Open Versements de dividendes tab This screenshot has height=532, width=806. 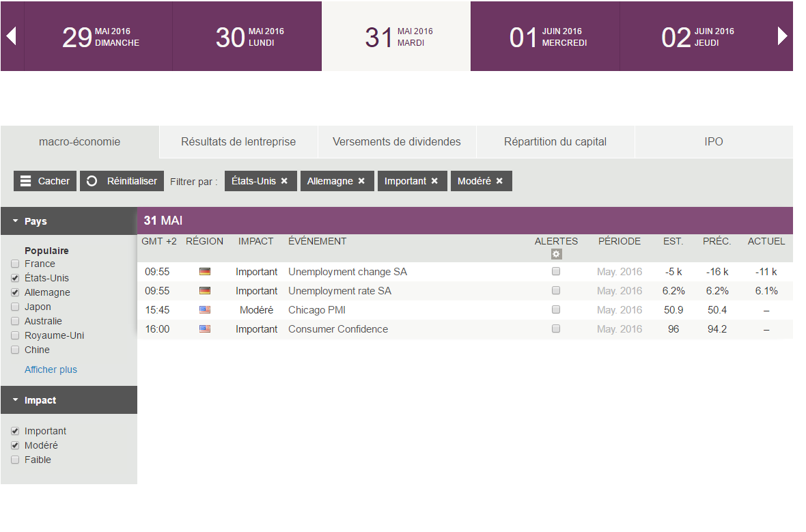(397, 142)
